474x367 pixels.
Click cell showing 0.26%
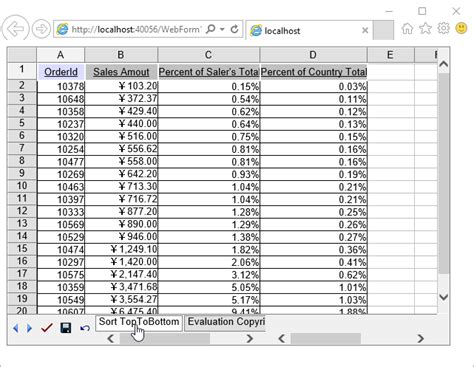[x=314, y=224]
